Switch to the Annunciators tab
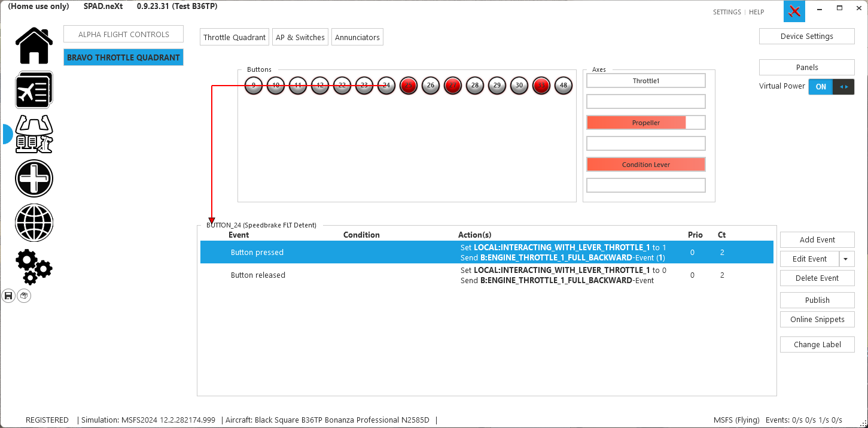Viewport: 868px width, 428px height. tap(357, 37)
